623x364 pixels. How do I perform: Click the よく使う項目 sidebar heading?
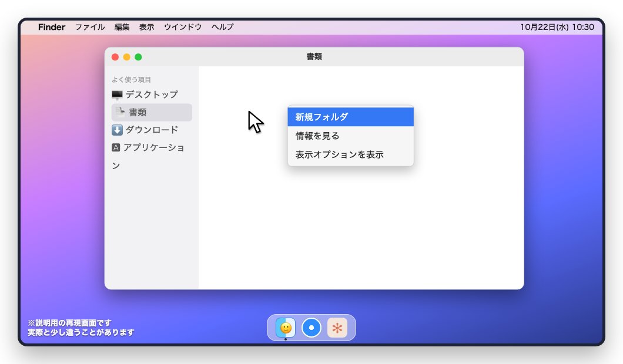[131, 80]
